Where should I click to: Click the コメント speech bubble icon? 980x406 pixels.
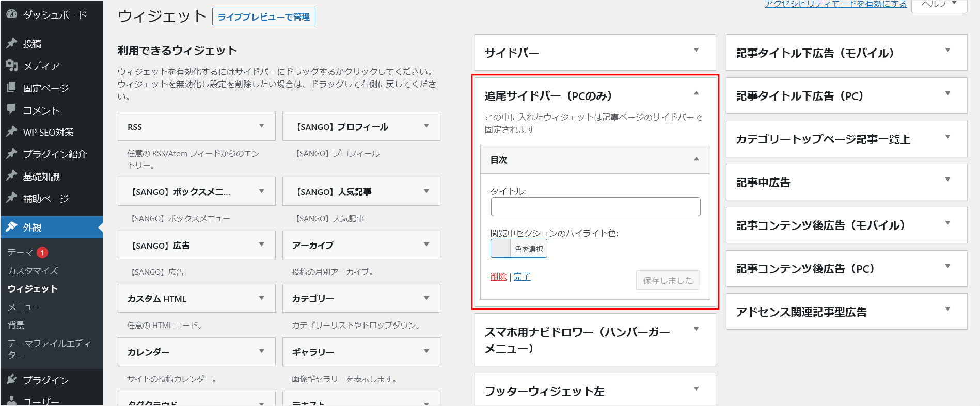[11, 109]
